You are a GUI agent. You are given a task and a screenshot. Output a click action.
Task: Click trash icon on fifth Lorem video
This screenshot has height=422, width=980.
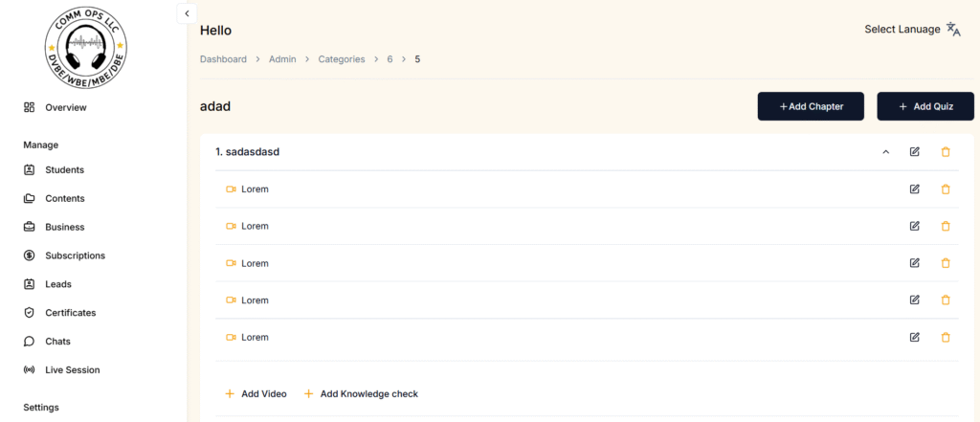pos(946,337)
